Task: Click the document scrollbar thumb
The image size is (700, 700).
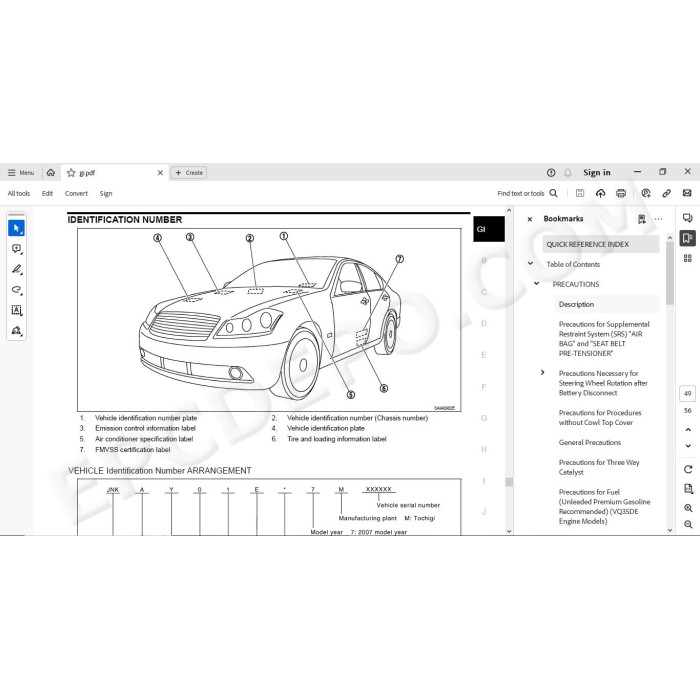Action: 509,482
